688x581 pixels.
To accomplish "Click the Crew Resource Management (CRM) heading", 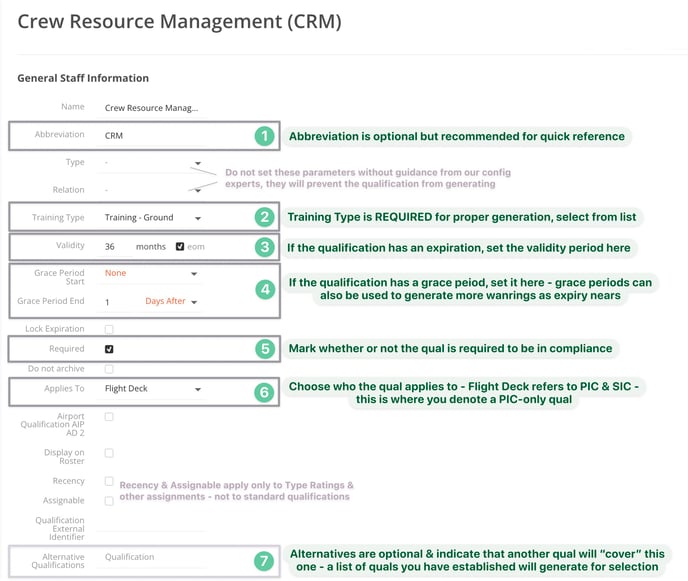I will pos(179,22).
